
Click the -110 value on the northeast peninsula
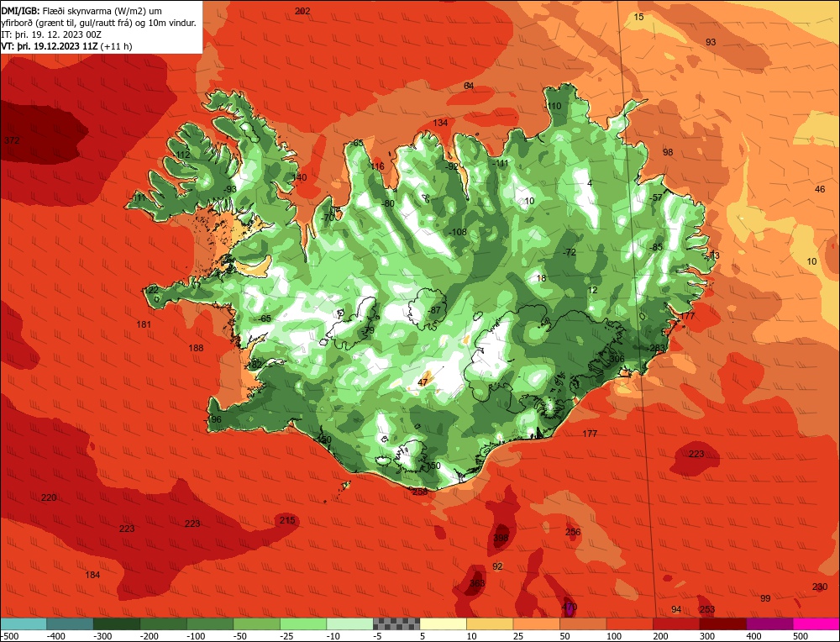coord(553,106)
